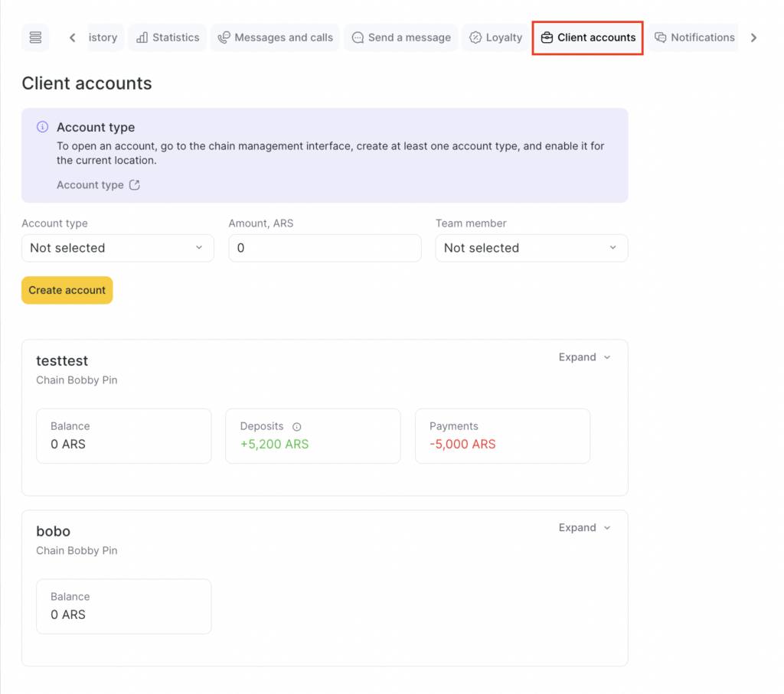
Task: Go to the Loyalty tab
Action: [495, 37]
